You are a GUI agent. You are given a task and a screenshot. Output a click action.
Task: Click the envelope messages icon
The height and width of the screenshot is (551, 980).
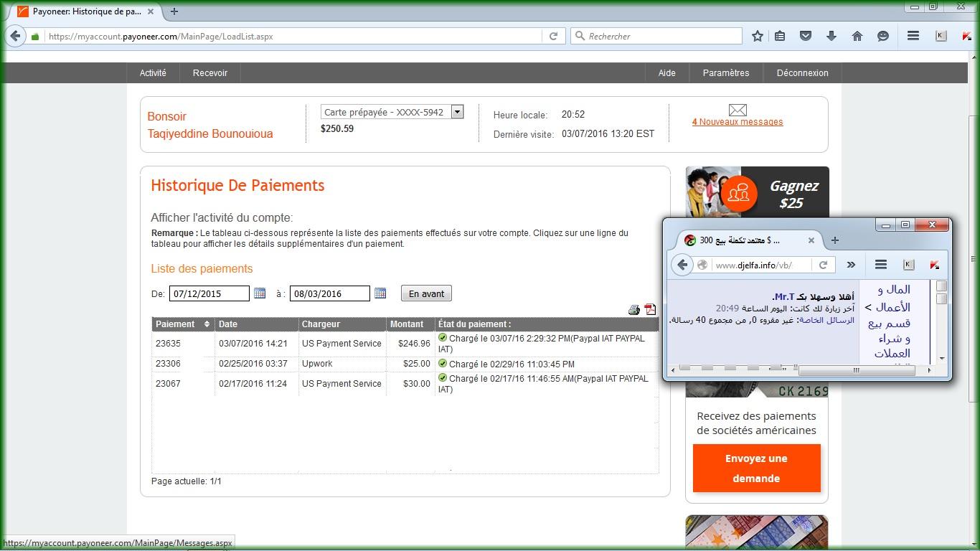coord(738,110)
